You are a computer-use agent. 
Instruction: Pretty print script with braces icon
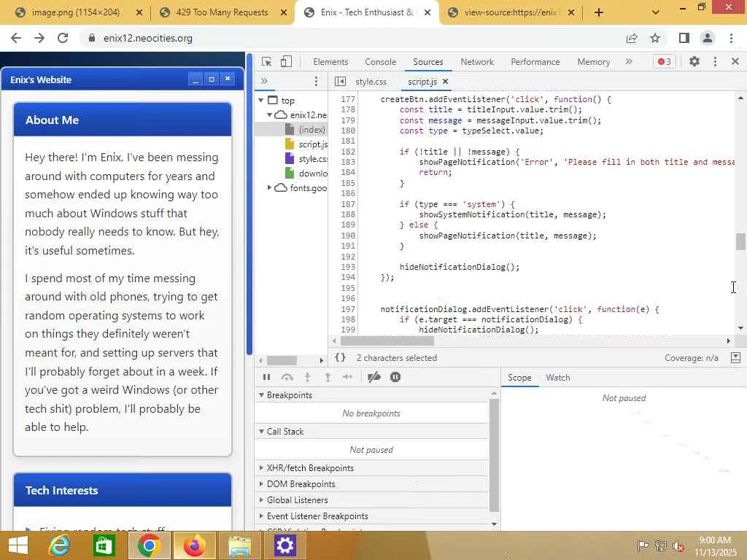click(x=340, y=357)
